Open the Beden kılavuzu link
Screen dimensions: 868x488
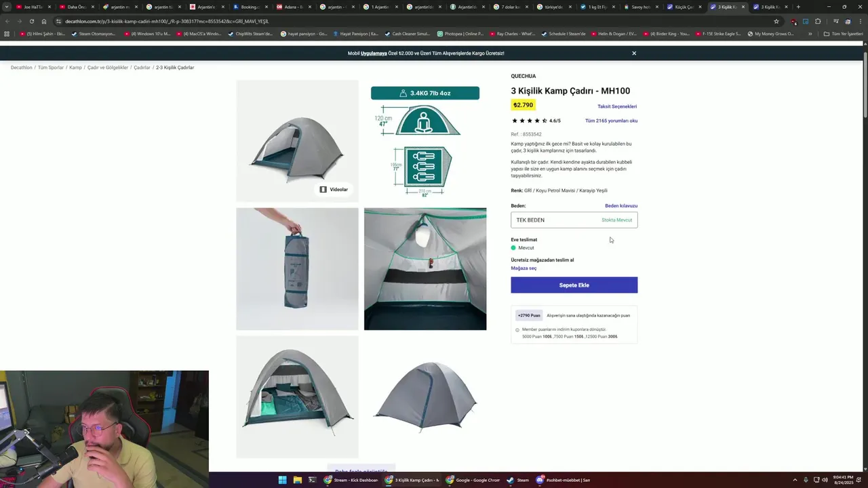tap(621, 206)
